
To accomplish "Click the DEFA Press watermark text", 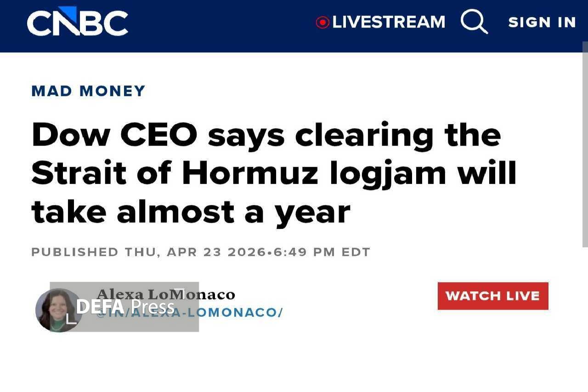I will coord(125,307).
